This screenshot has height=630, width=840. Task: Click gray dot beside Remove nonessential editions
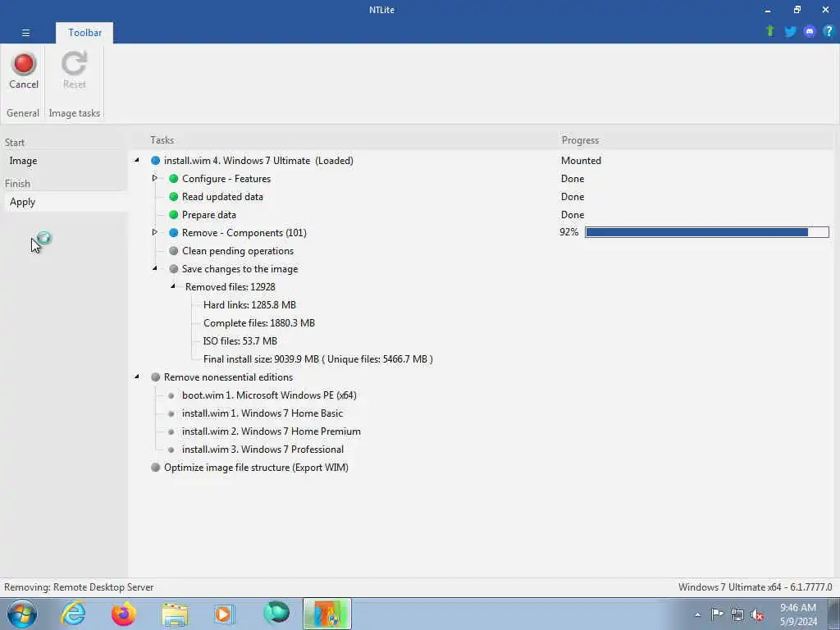point(155,377)
